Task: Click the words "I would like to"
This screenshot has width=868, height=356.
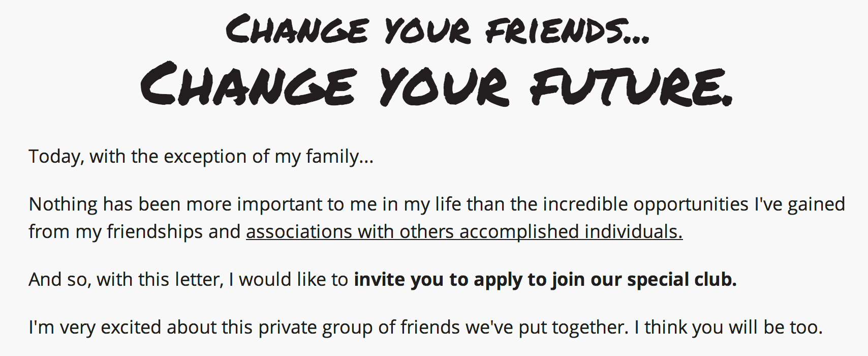Action: pyautogui.click(x=288, y=280)
